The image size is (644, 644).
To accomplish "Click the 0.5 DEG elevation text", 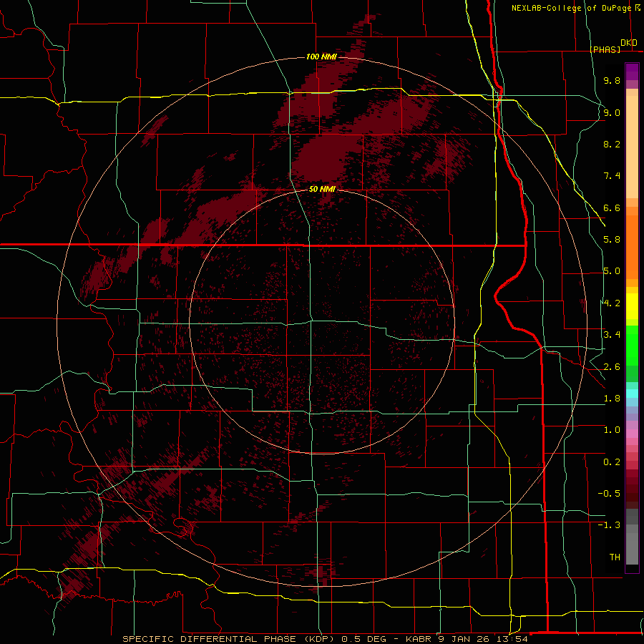I will 364,639.
